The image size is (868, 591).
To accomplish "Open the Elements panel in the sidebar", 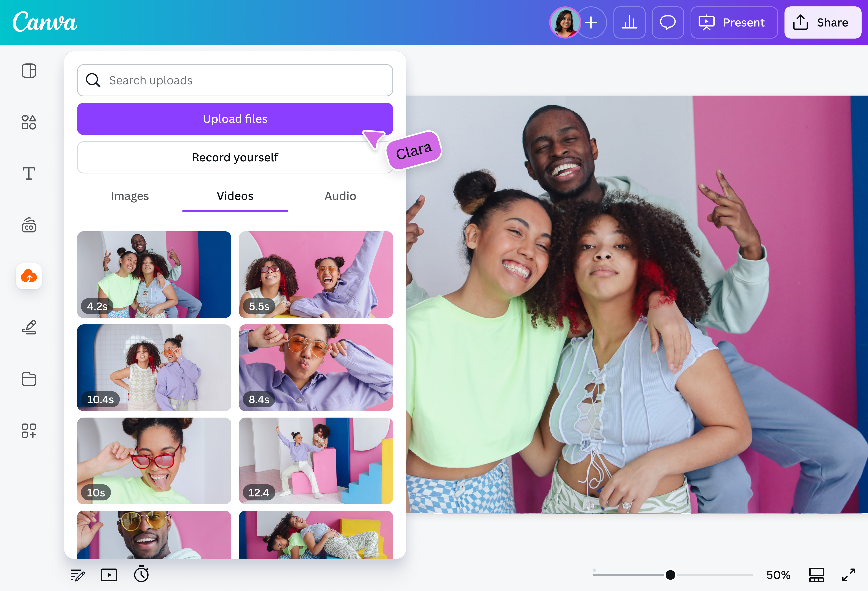I will pos(29,122).
